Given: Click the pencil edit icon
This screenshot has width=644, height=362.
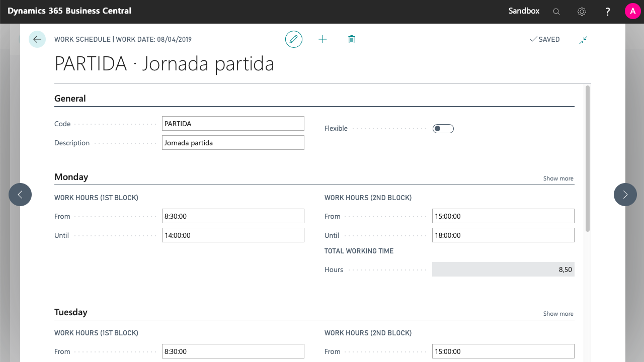Looking at the screenshot, I should coord(294,39).
